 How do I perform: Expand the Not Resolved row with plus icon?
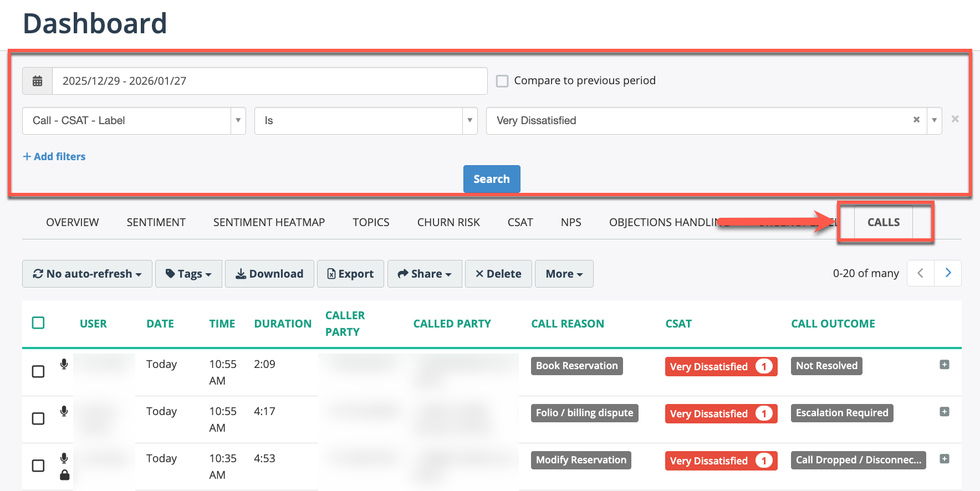pyautogui.click(x=945, y=365)
